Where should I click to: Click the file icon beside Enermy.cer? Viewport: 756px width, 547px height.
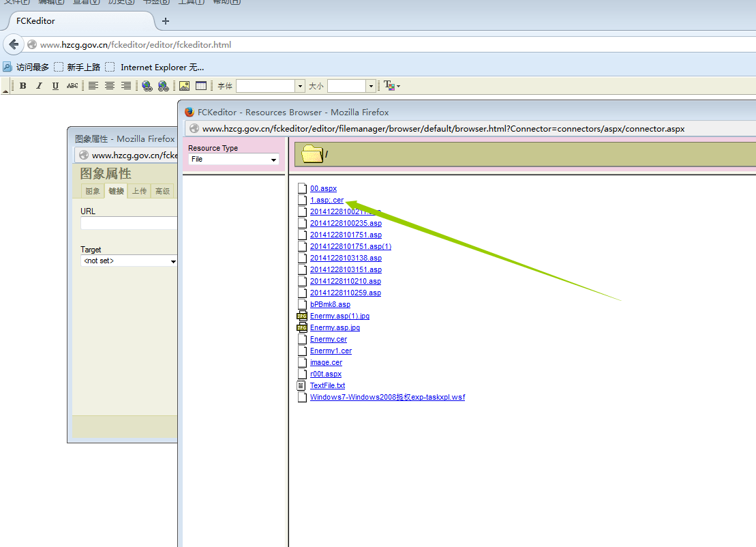(302, 338)
